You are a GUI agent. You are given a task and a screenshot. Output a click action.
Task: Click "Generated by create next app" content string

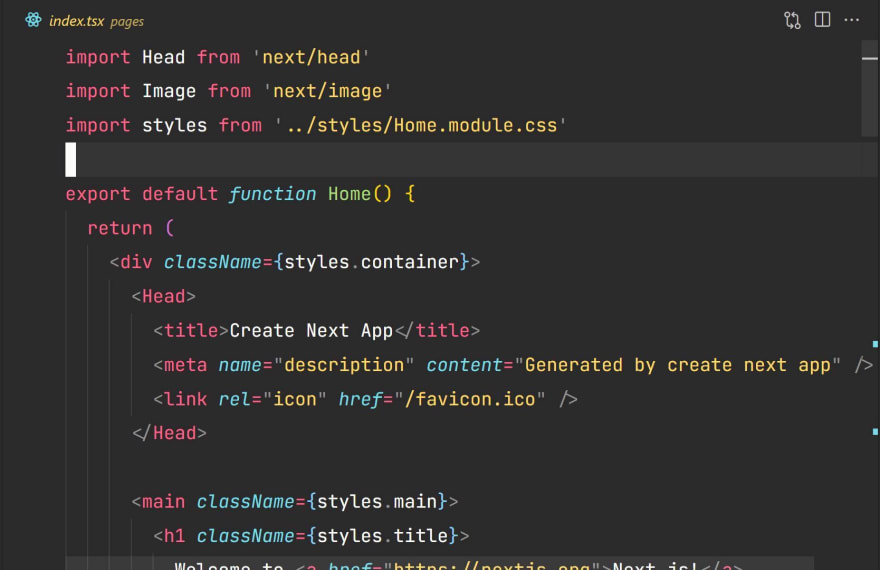pyautogui.click(x=677, y=365)
